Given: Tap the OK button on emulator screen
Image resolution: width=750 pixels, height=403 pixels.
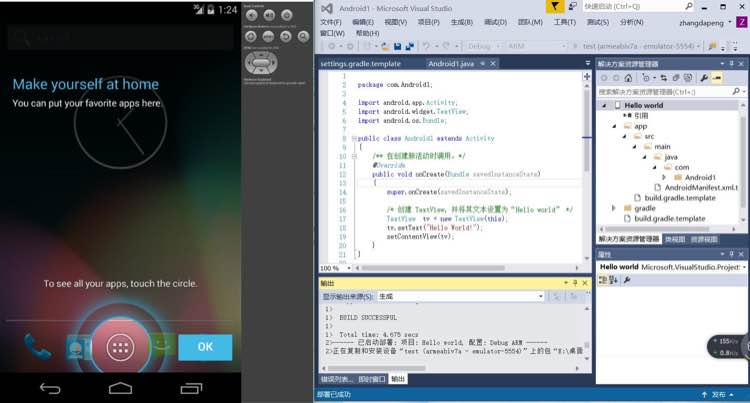Looking at the screenshot, I should [x=205, y=347].
